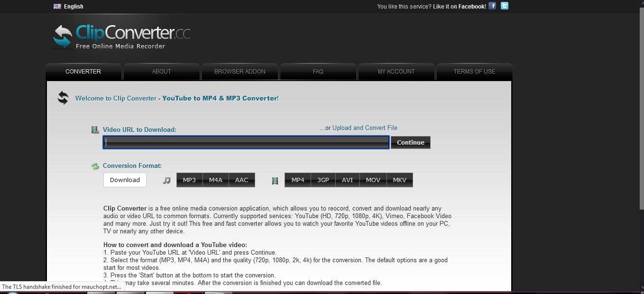Click the refresh arrows welcome icon
This screenshot has height=294, width=644.
click(63, 98)
